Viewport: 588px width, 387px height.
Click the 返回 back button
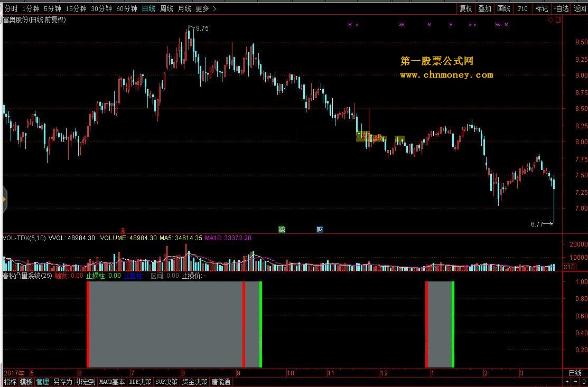pos(580,8)
